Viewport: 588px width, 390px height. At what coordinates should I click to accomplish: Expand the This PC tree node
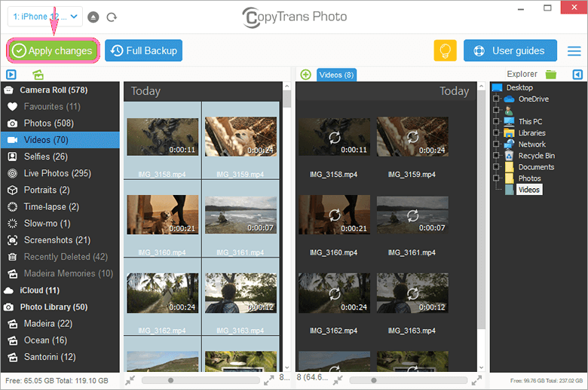[496, 121]
